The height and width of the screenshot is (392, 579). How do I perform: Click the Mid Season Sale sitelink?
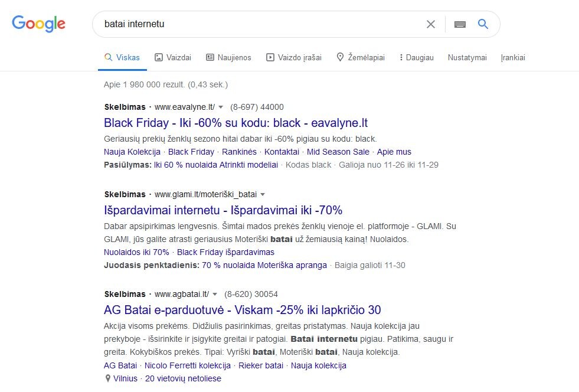(x=338, y=152)
